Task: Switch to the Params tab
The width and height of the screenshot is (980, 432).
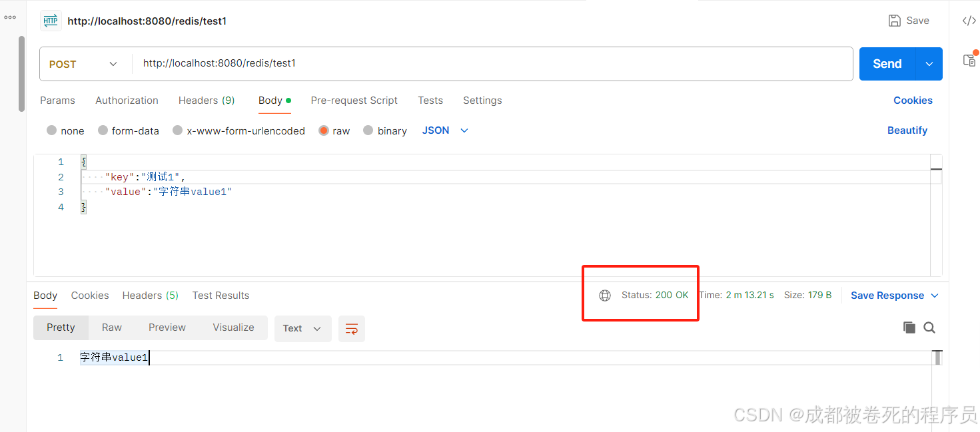Action: (x=57, y=101)
